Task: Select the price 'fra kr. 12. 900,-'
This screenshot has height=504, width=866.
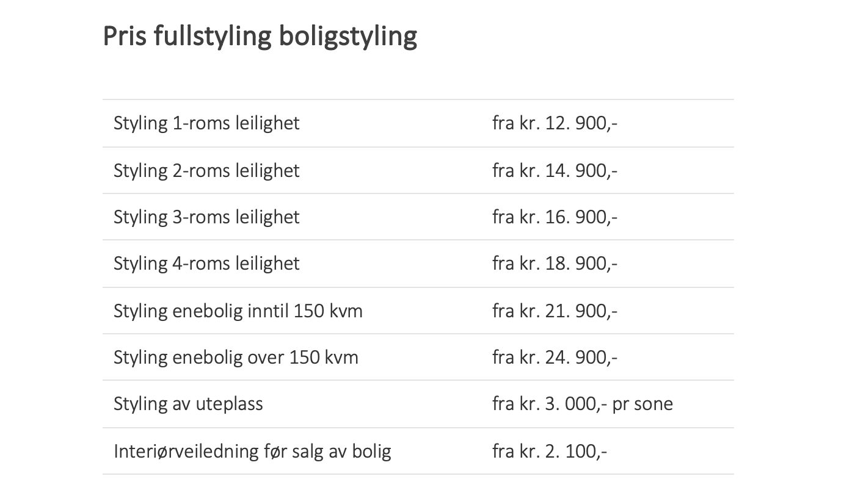Action: [555, 123]
